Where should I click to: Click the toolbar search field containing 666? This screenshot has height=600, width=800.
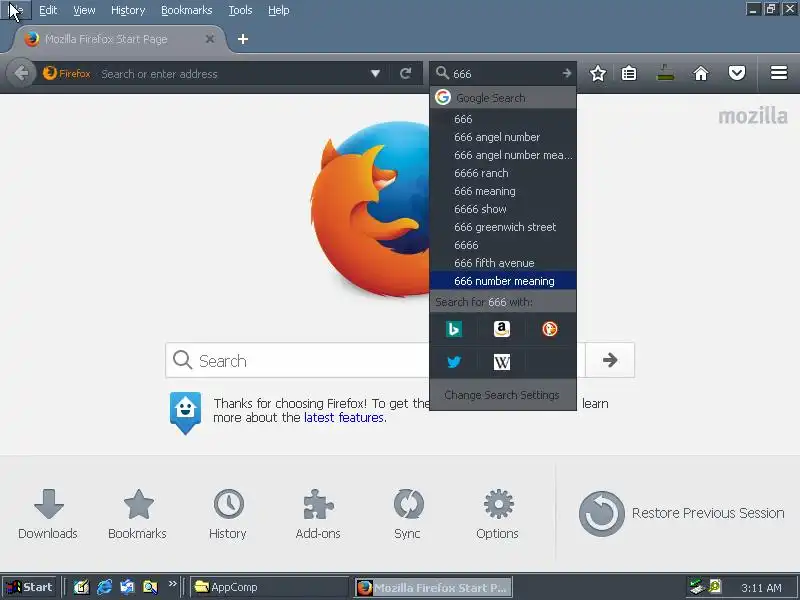pyautogui.click(x=504, y=73)
